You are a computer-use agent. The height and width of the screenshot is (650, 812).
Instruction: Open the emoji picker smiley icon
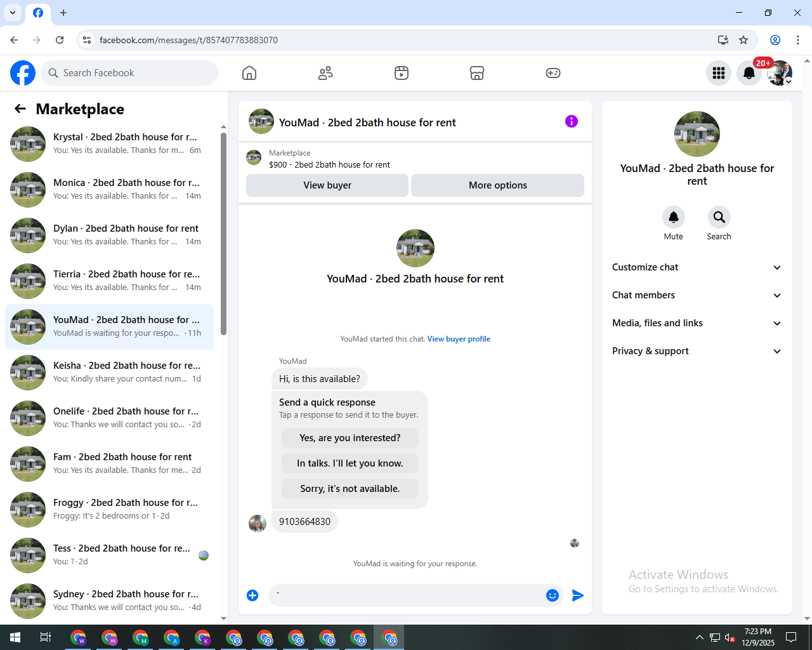click(553, 595)
